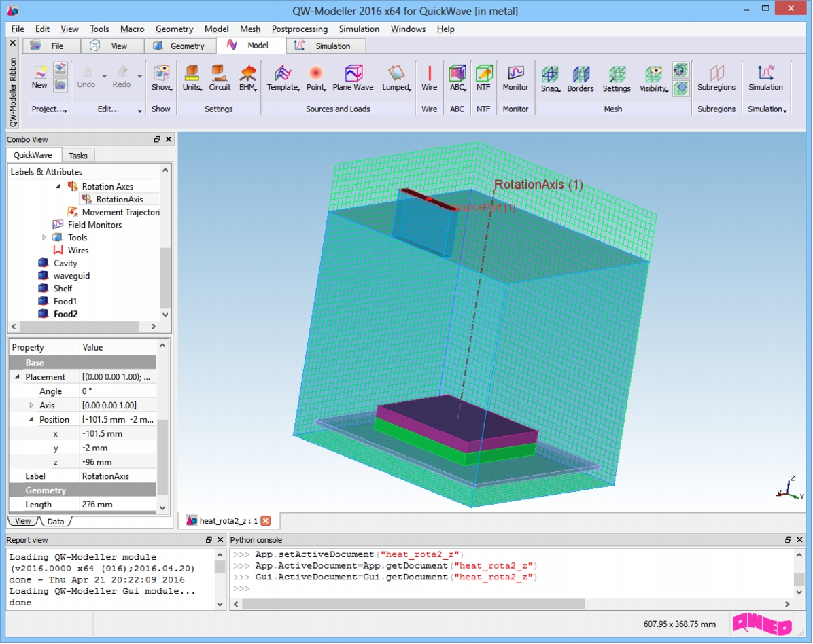The image size is (813, 644).
Task: Open the BHM settings tool
Action: (248, 78)
